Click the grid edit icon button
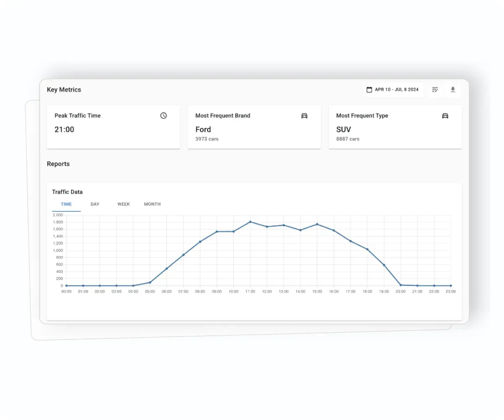 (x=435, y=89)
